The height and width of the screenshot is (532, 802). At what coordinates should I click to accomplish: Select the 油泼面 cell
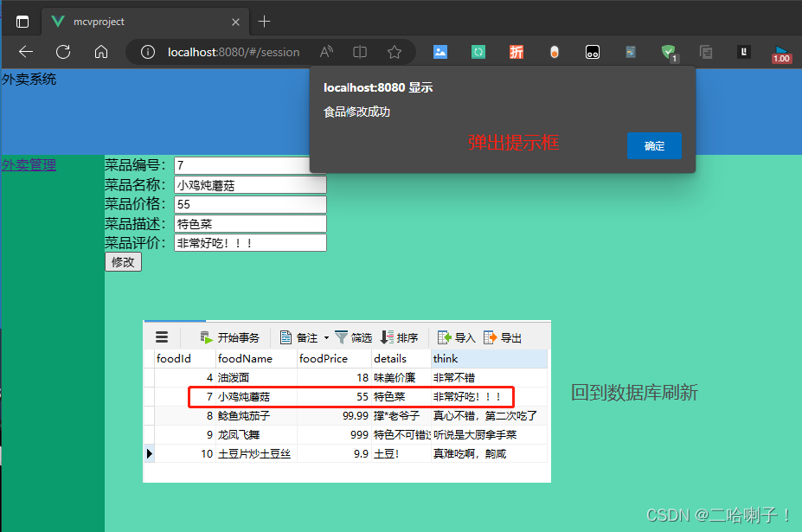pyautogui.click(x=256, y=377)
